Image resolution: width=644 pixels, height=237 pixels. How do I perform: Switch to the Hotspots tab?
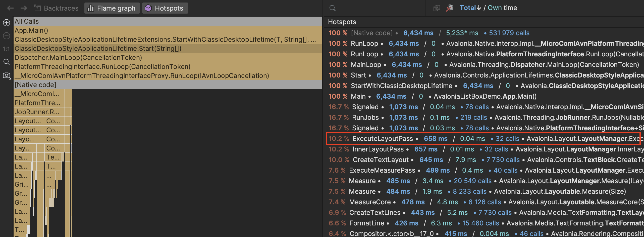click(165, 8)
